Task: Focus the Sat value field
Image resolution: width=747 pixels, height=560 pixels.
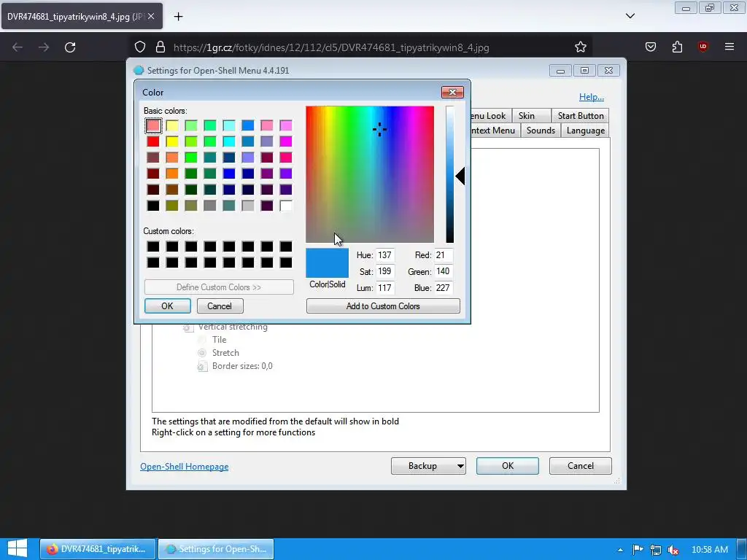Action: click(x=385, y=271)
